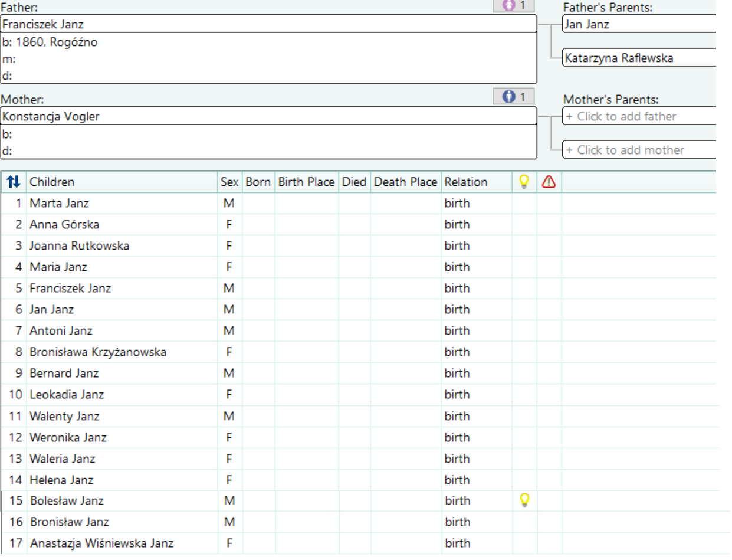
Task: Click the mother's death 'd:' line
Action: [x=269, y=150]
